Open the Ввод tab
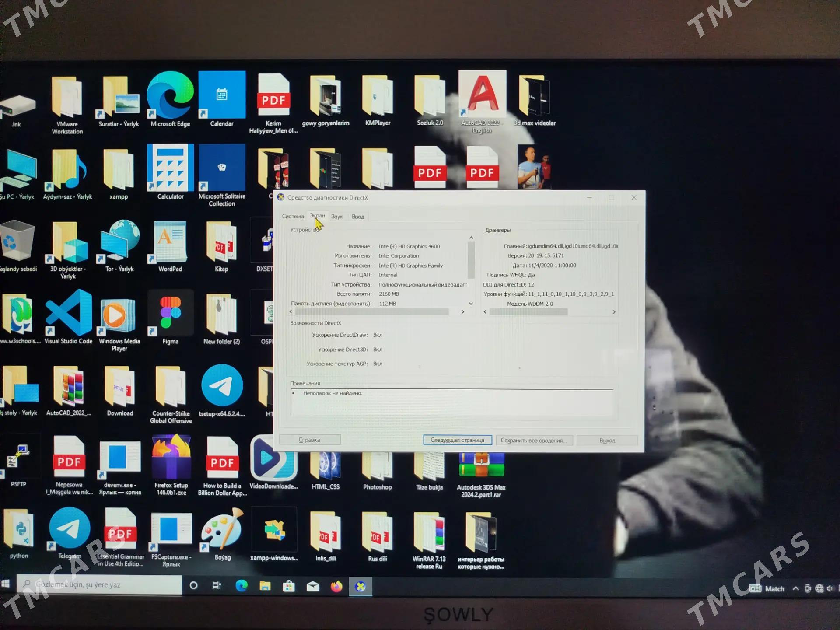This screenshot has width=840, height=630. (x=358, y=217)
